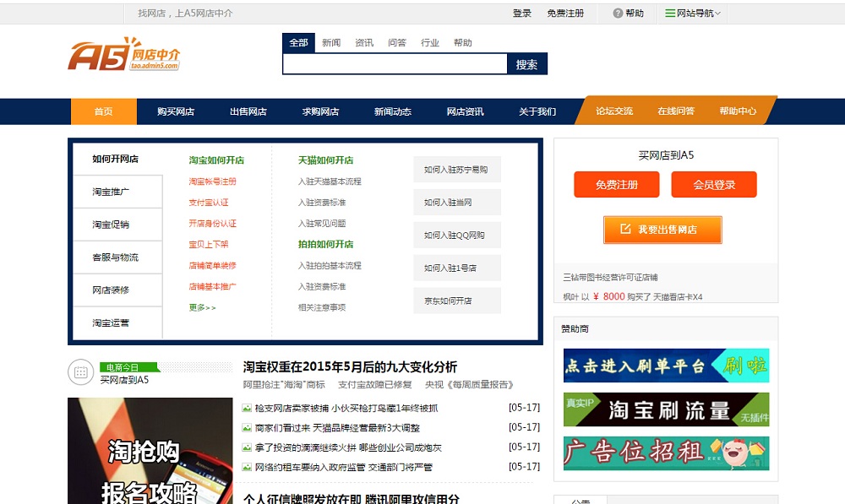Open headline 淘宝权重在2015年5月后的九大变化分析
The image size is (845, 504).
(350, 367)
